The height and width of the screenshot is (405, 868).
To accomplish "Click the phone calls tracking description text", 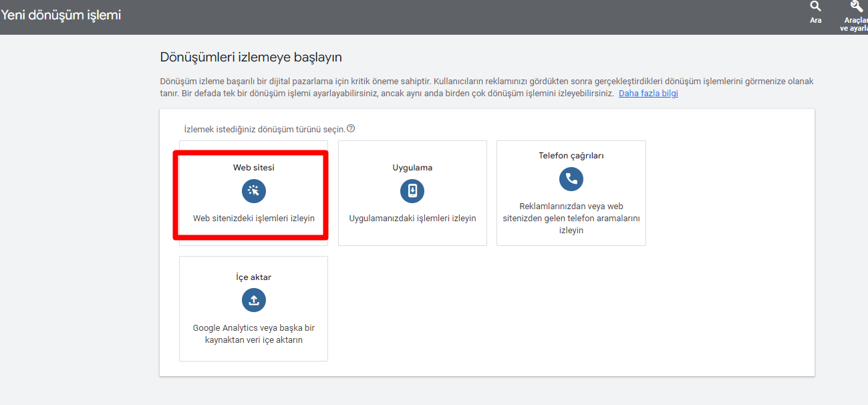I will pyautogui.click(x=571, y=218).
